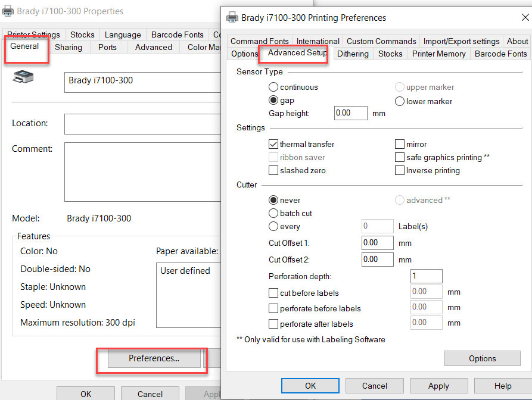Close the Printing Preferences dialog
532x400 pixels.
pyautogui.click(x=525, y=17)
